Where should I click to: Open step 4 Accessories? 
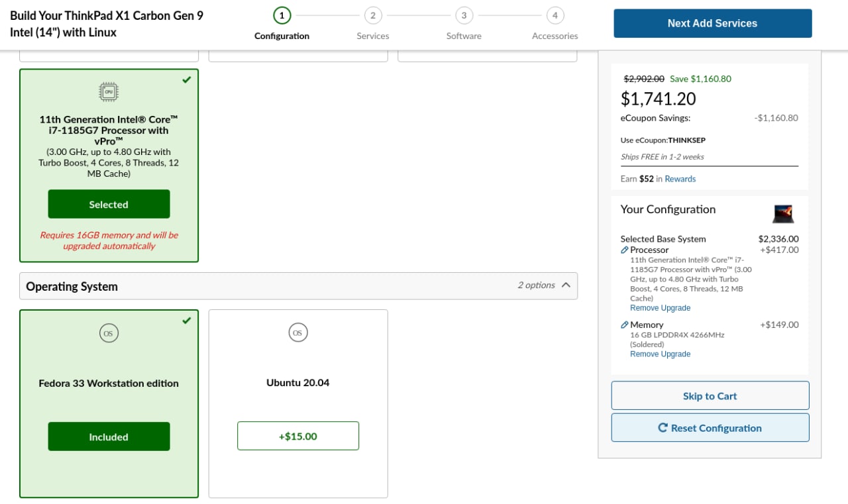[555, 15]
